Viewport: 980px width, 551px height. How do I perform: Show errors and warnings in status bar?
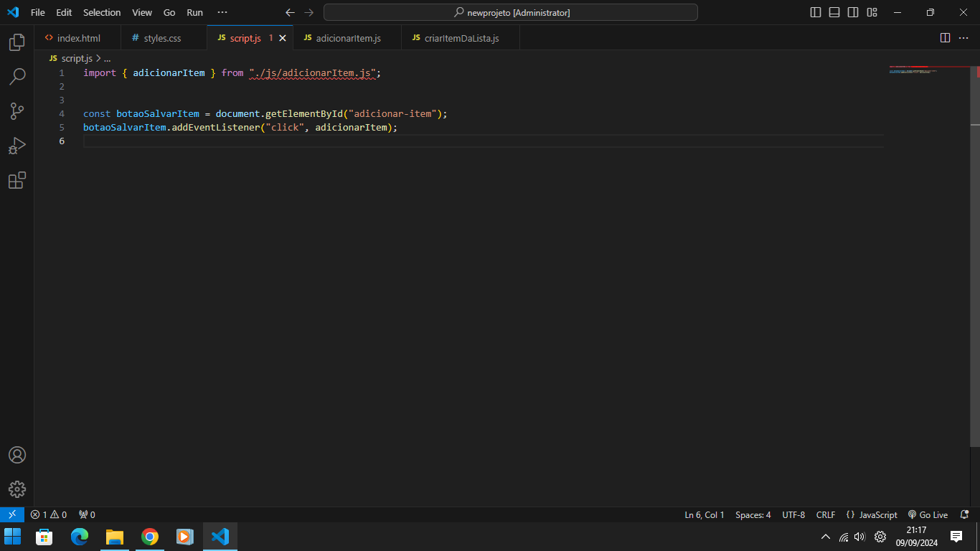click(x=48, y=514)
